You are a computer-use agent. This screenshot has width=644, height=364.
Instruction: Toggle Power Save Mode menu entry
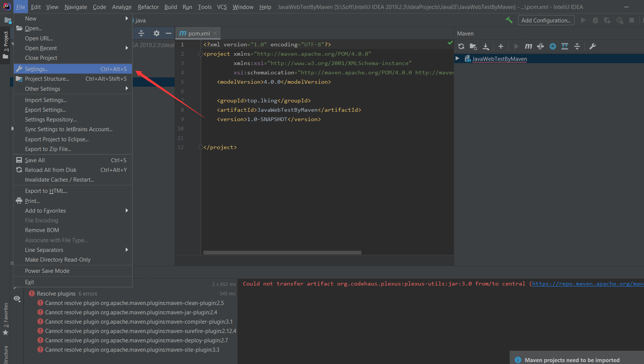73,271
